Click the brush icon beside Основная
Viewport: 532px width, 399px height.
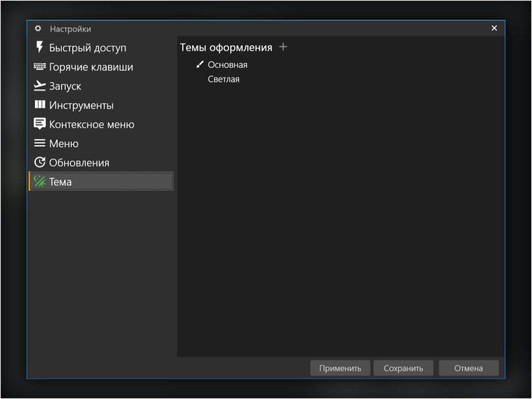click(x=199, y=64)
